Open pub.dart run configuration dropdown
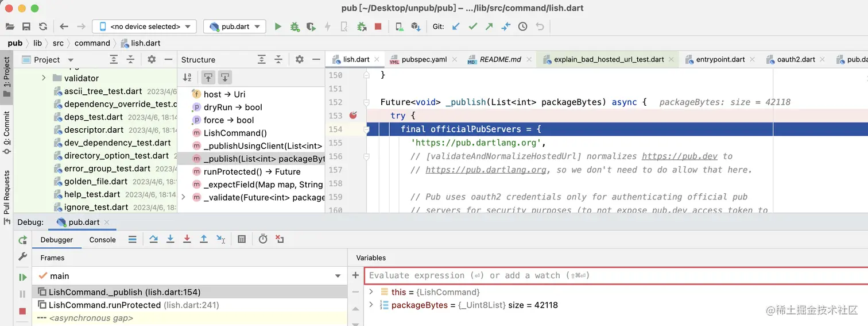This screenshot has height=326, width=868. click(234, 26)
